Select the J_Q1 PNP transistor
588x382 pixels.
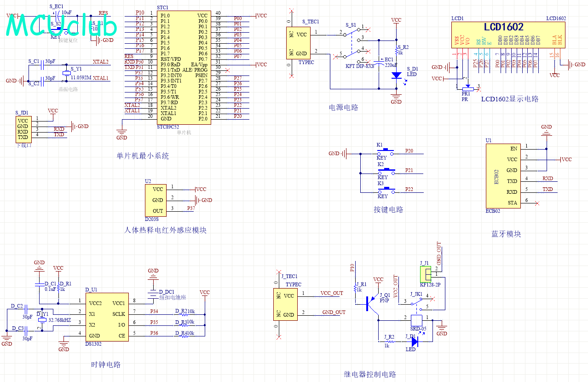(x=372, y=303)
